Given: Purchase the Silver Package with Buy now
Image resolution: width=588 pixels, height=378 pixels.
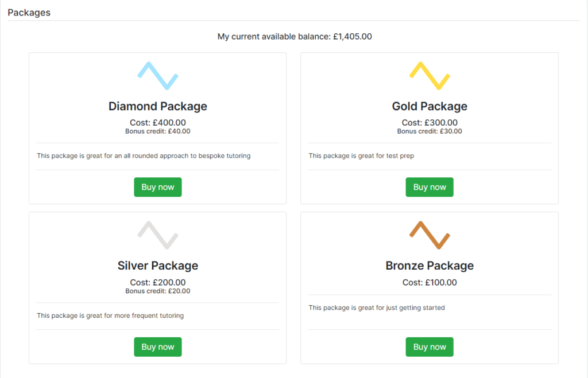Looking at the screenshot, I should (158, 346).
